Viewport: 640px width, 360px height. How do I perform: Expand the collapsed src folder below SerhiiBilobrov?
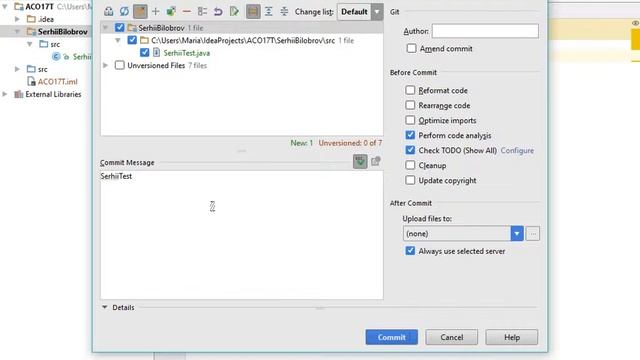(17, 69)
